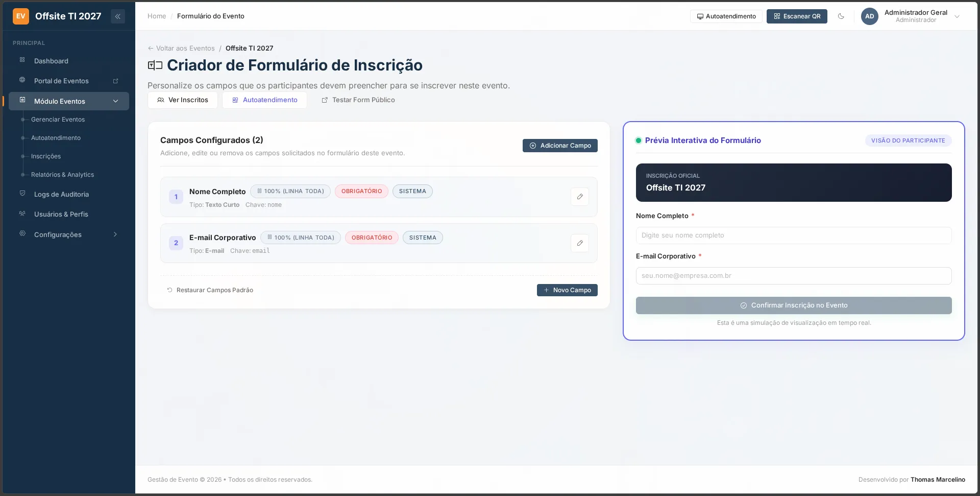Select Autoatendimento in the sidebar submenu

point(56,138)
